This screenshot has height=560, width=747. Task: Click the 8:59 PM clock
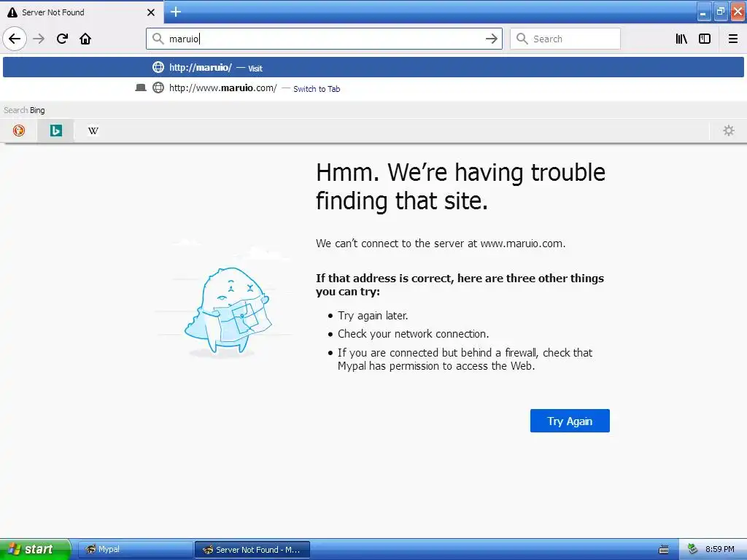[720, 549]
